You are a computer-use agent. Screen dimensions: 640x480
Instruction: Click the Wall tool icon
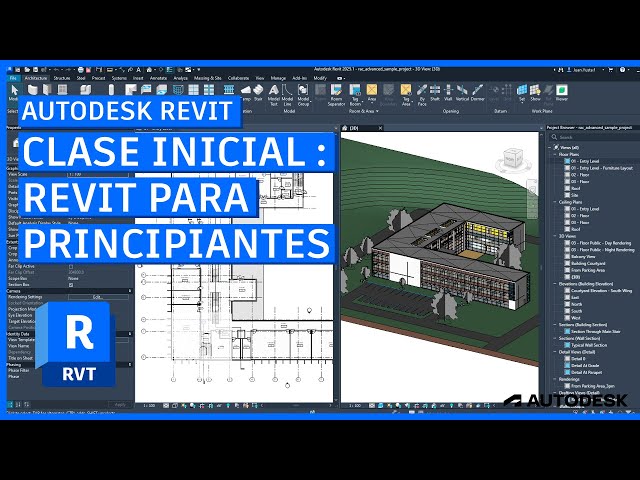point(32,90)
